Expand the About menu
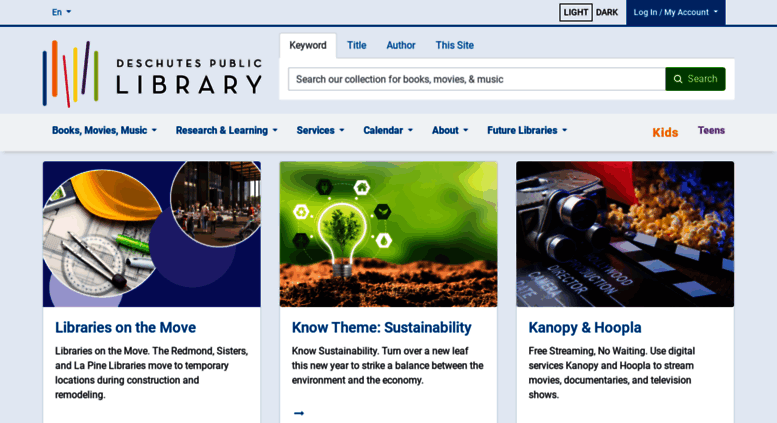Viewport: 777px width, 423px height. [450, 130]
